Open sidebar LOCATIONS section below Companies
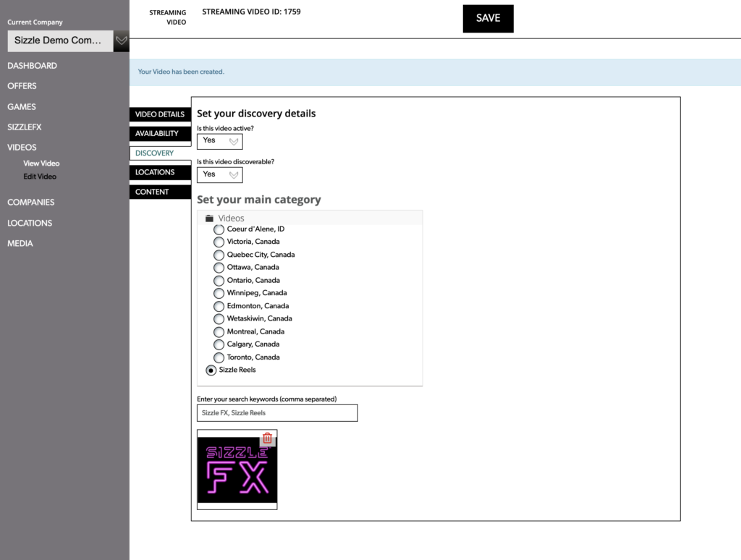 [30, 223]
